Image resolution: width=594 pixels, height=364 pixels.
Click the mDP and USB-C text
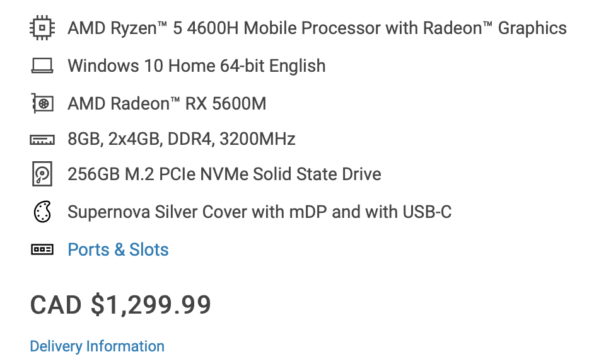pyautogui.click(x=370, y=212)
